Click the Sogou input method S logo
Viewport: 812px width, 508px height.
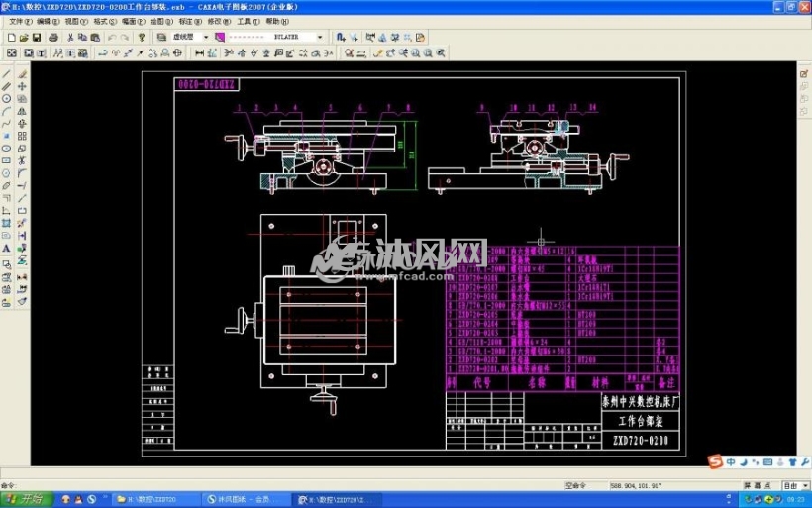pyautogui.click(x=715, y=460)
